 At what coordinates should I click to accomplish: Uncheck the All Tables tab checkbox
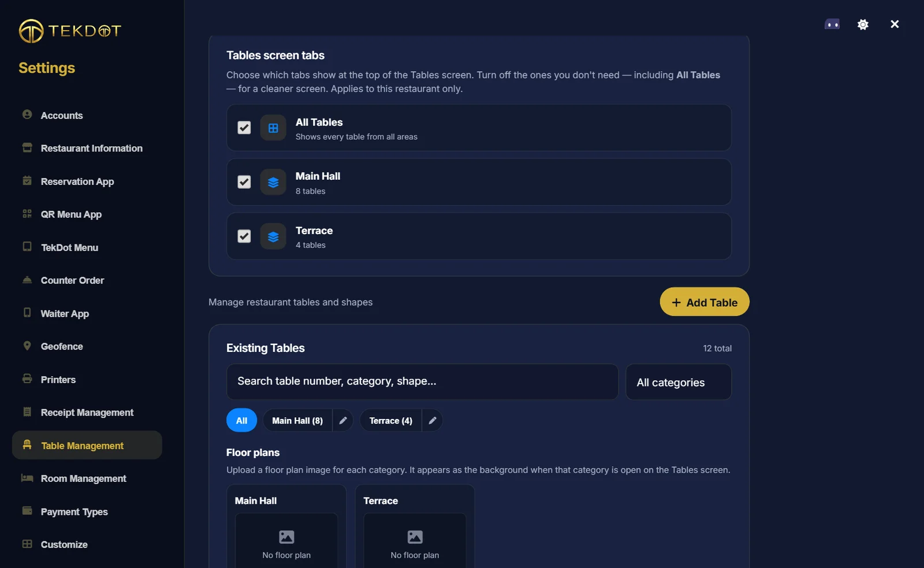click(244, 128)
